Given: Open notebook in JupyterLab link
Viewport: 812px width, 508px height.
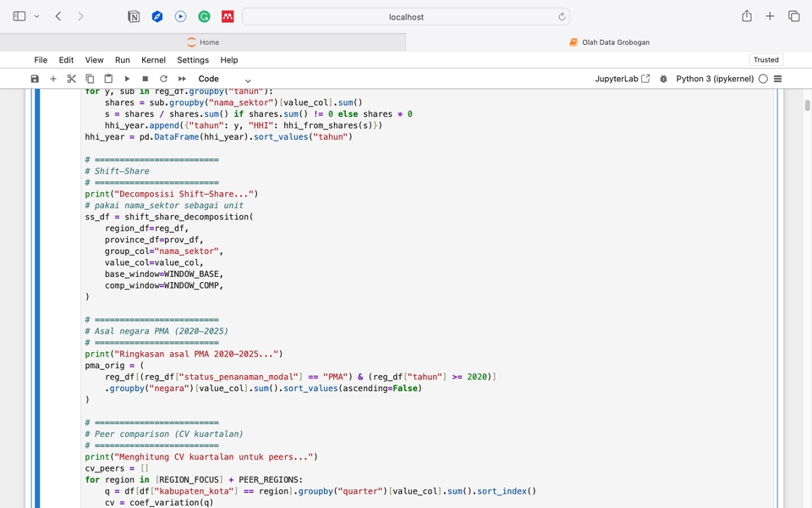Looking at the screenshot, I should tap(623, 79).
